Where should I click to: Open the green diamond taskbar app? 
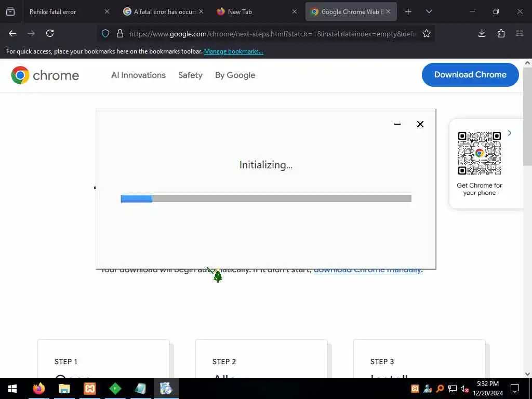(x=115, y=389)
